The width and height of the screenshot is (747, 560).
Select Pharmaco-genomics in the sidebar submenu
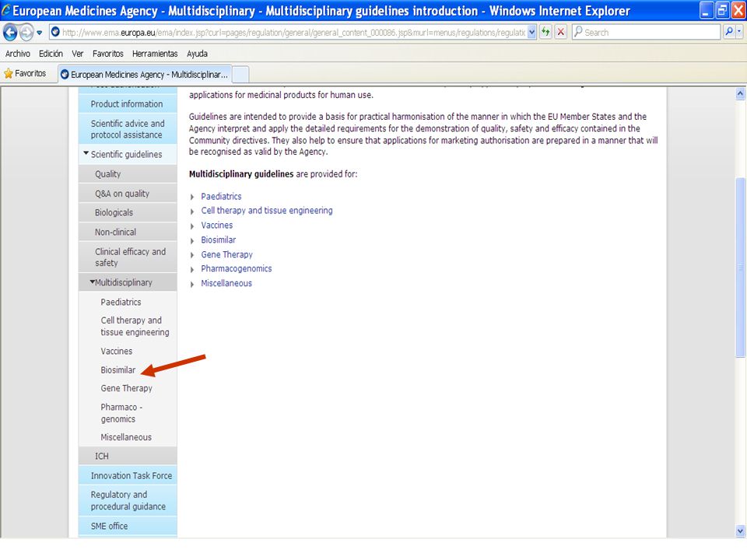click(121, 413)
